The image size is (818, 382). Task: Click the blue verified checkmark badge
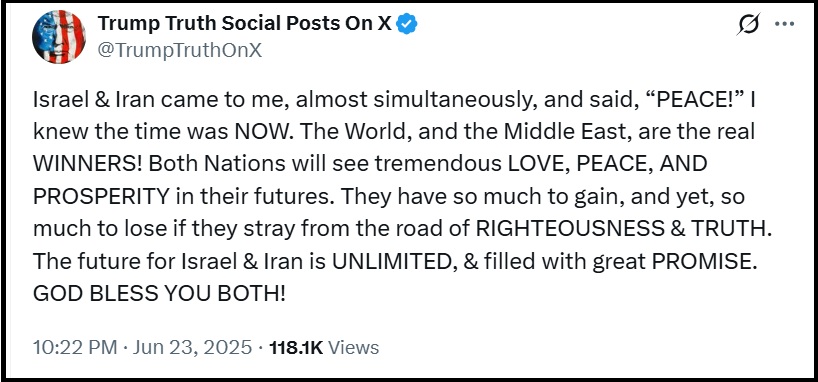click(x=407, y=23)
